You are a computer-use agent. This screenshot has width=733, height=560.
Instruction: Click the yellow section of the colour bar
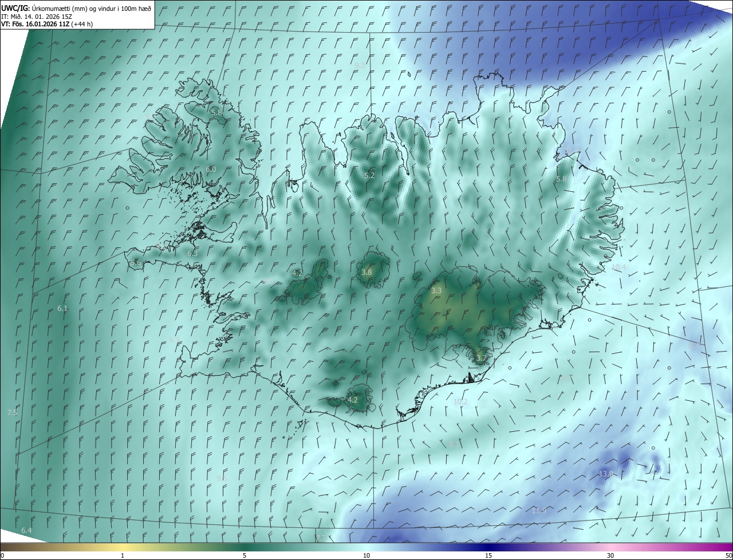pos(123,547)
